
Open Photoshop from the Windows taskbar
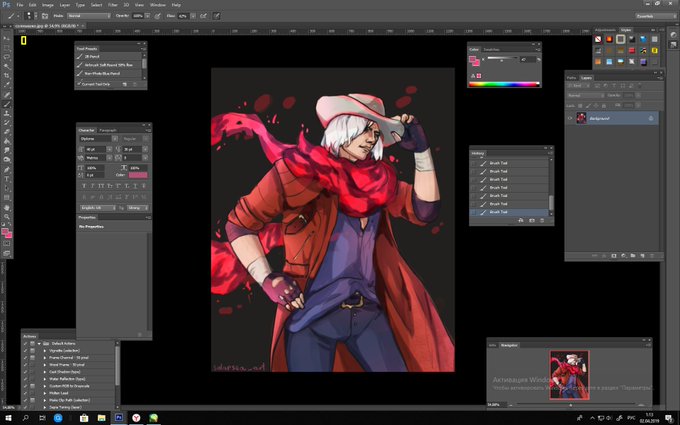click(x=118, y=418)
